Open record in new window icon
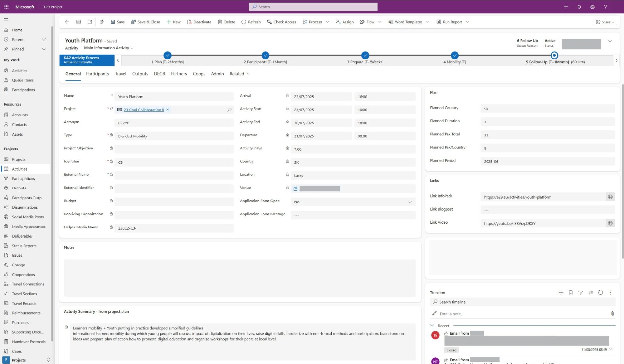The image size is (624, 364). pyautogui.click(x=90, y=22)
